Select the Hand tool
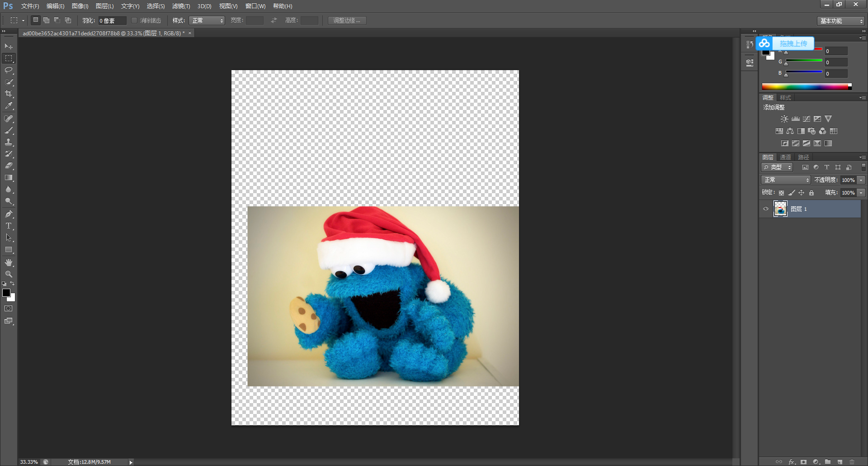 tap(9, 262)
